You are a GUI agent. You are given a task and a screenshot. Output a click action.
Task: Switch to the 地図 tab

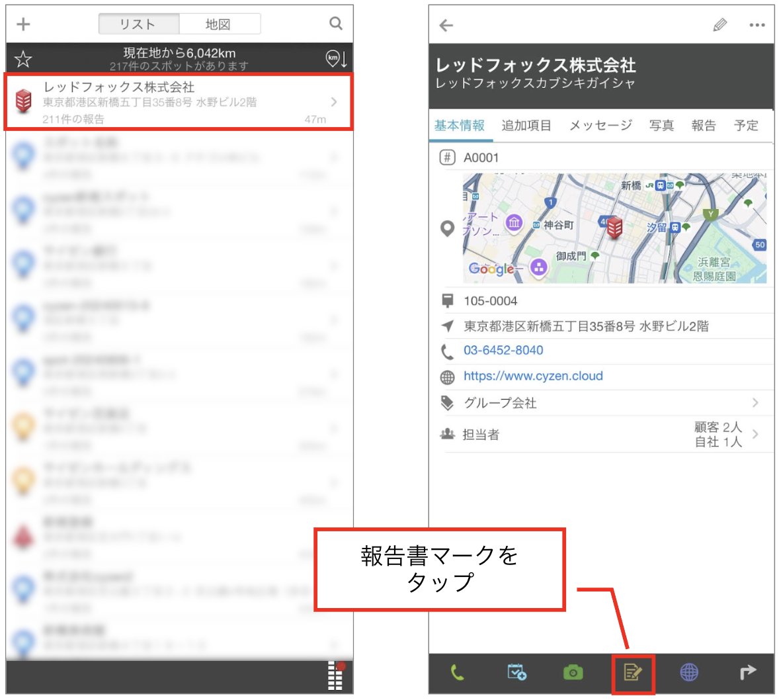[219, 24]
